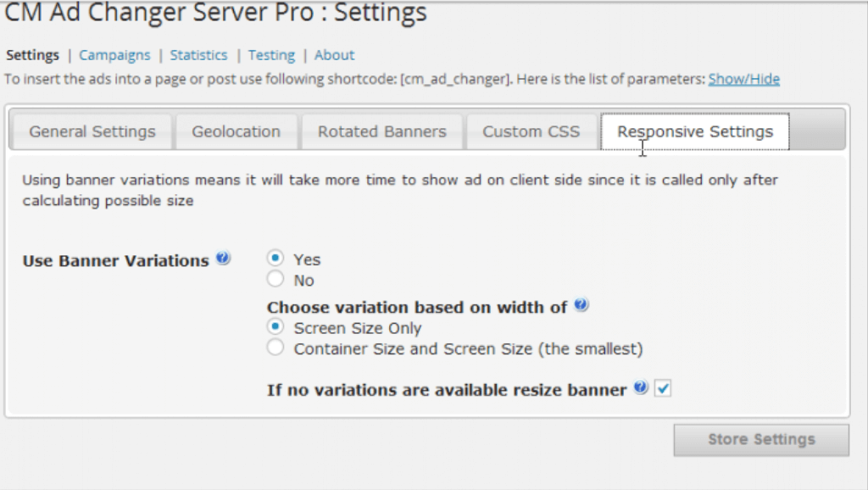Select No for Use Banner Variations
This screenshot has width=868, height=490.
pyautogui.click(x=275, y=279)
